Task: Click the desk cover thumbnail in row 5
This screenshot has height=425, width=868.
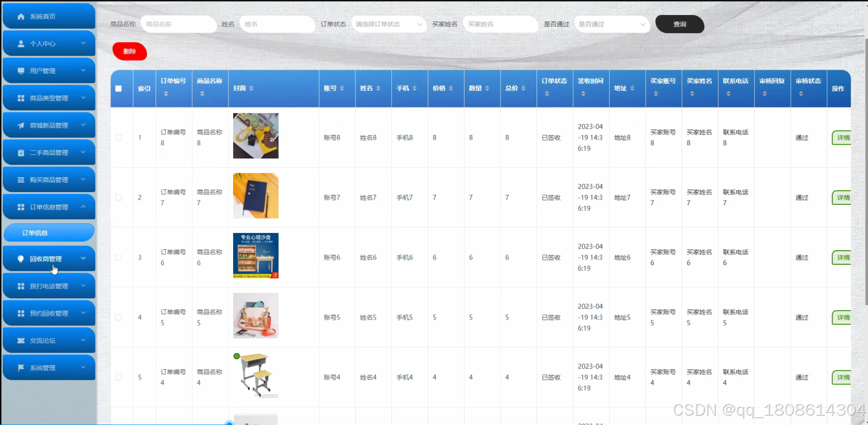Action: (x=256, y=376)
